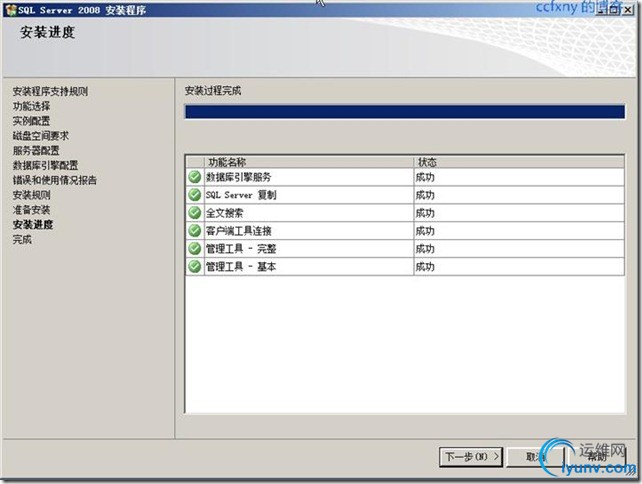This screenshot has width=642, height=484.
Task: Click the completed installation progress bar
Action: coord(405,112)
